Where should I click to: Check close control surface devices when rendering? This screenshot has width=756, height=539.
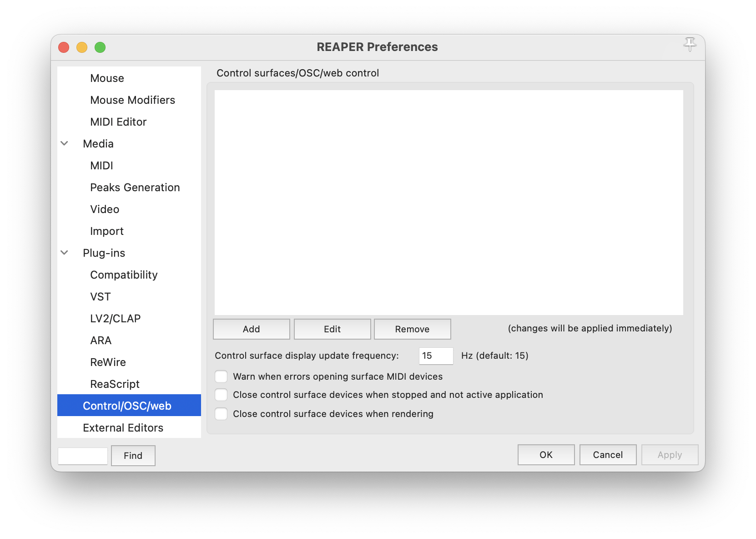click(221, 414)
